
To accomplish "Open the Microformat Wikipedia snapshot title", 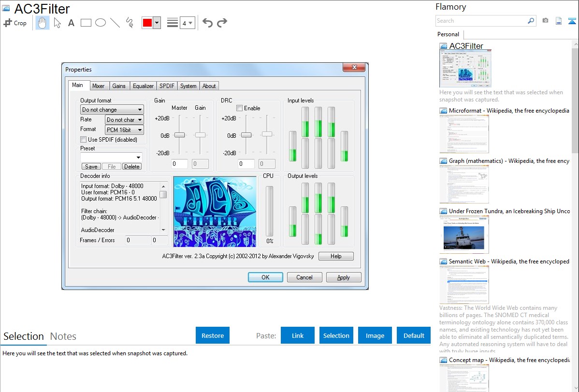I will pos(509,111).
